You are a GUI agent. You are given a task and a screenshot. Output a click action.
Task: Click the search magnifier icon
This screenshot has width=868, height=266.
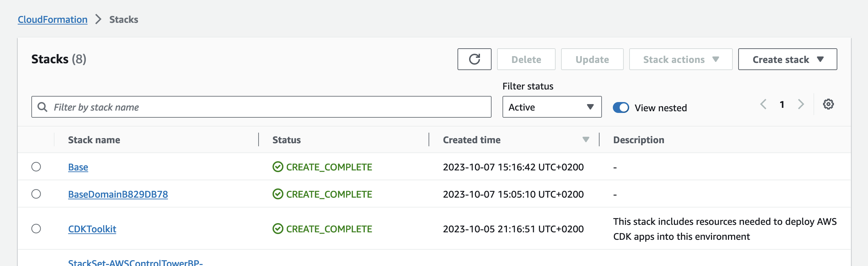point(42,107)
